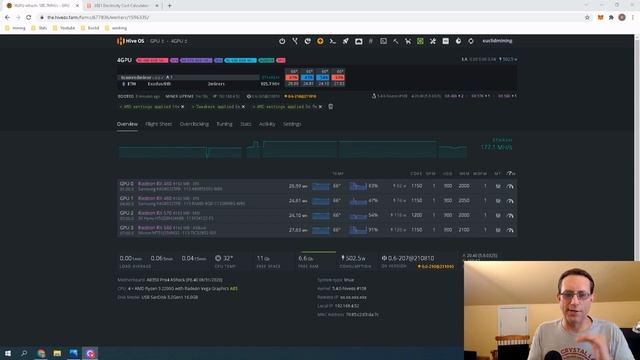Click the orange coin icon in toolbar
The height and width of the screenshot is (360, 640).
320,41
